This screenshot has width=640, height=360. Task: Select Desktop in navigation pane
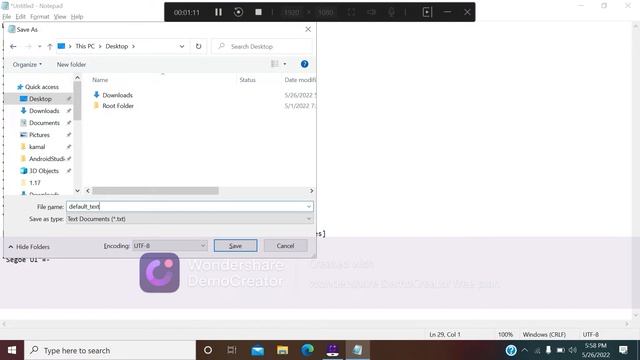point(40,99)
